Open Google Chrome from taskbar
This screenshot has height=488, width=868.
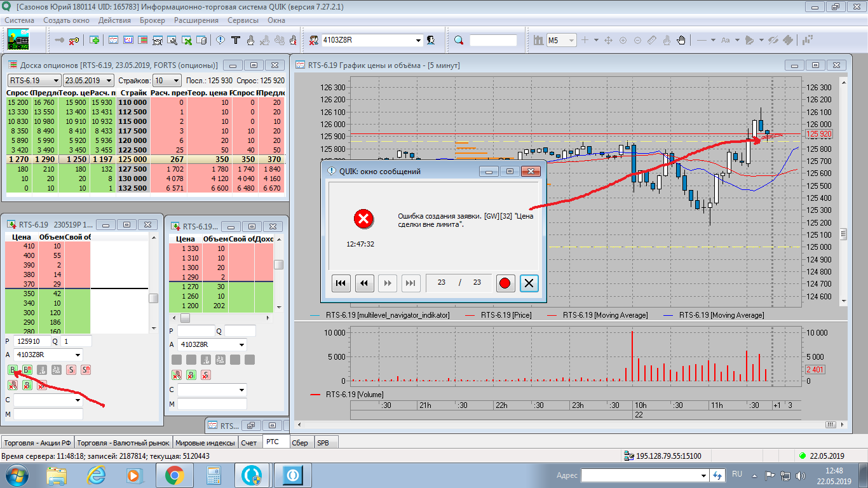pos(175,475)
